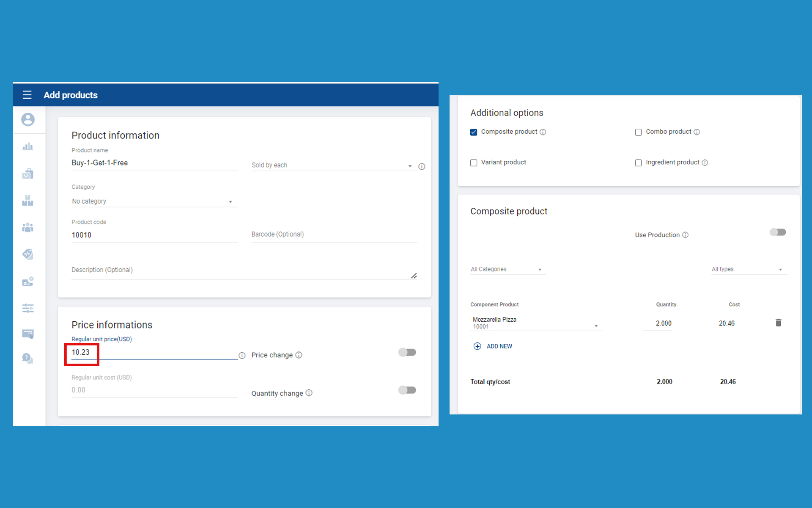Open the hamburger navigation menu
Screen dimensions: 812x508
pos(27,95)
